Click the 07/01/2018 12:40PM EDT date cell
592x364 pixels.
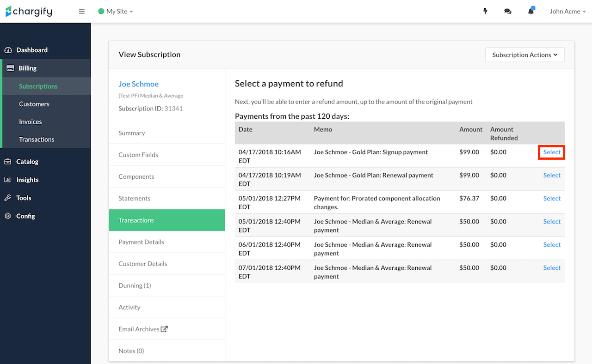(x=270, y=272)
